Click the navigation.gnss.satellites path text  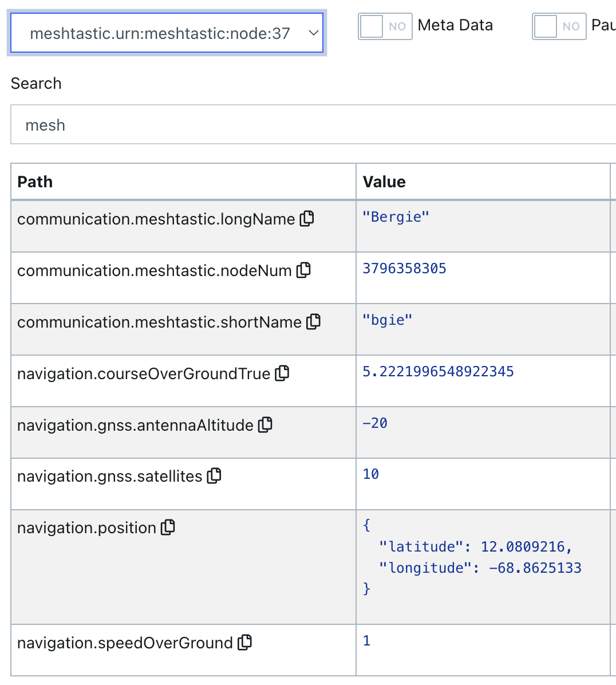(109, 477)
